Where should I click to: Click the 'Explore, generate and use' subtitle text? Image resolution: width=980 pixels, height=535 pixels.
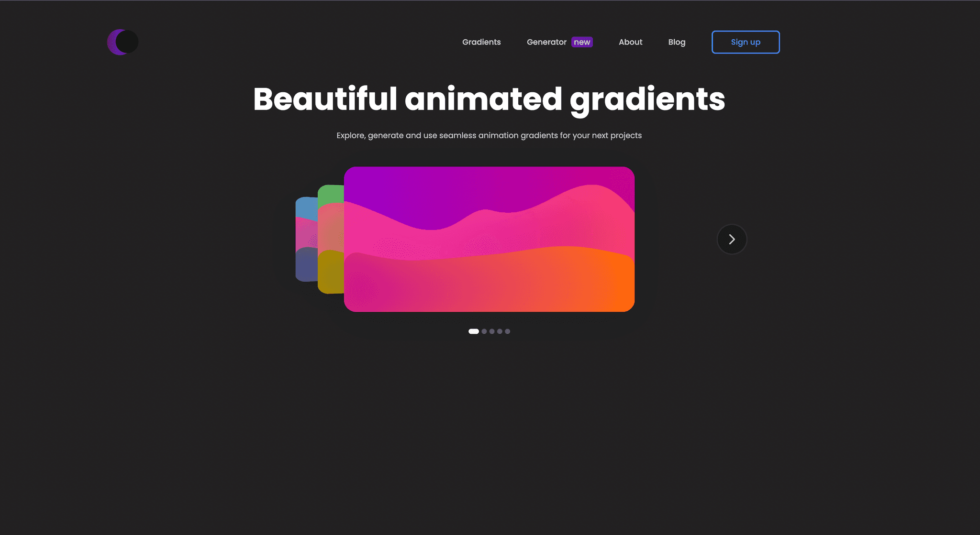pyautogui.click(x=489, y=135)
